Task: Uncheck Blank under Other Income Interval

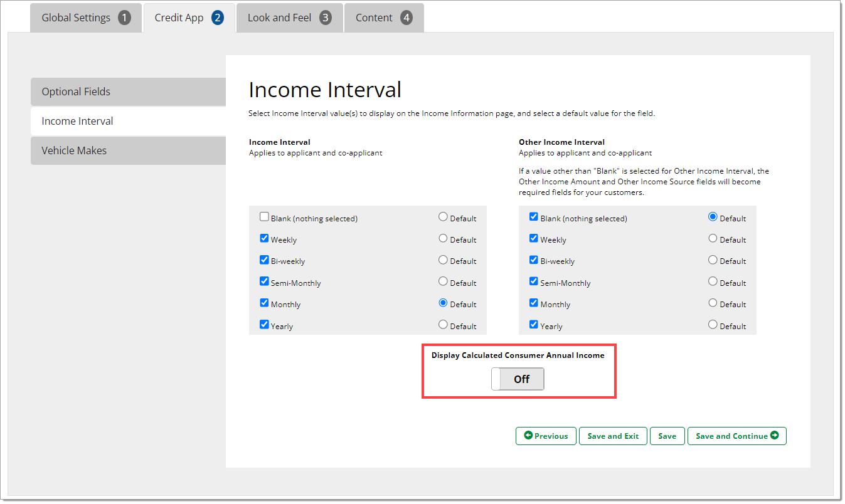Action: (x=534, y=217)
